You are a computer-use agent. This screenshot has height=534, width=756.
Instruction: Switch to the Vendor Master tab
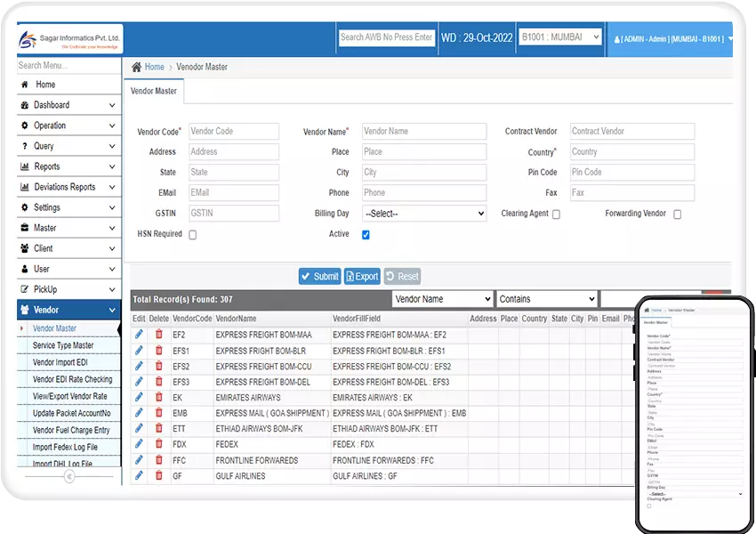[x=154, y=91]
